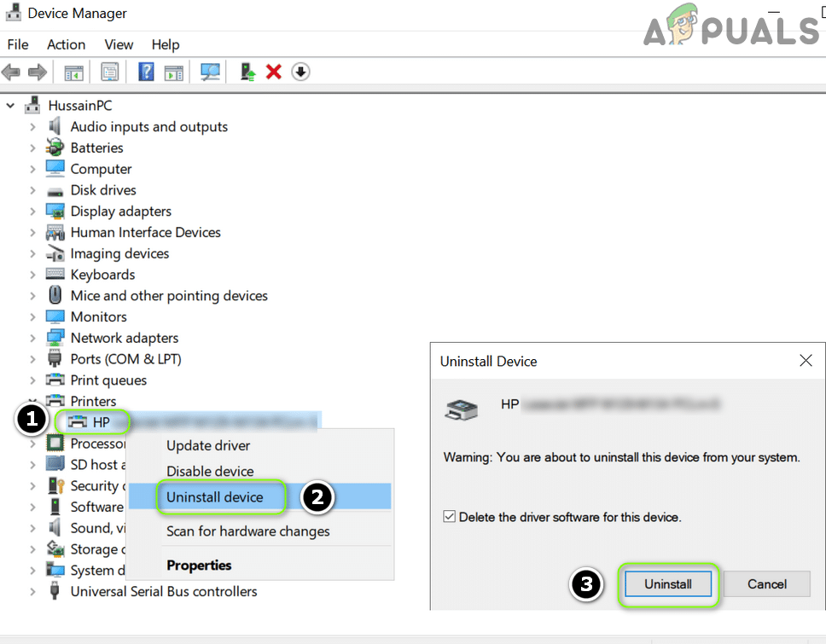This screenshot has width=826, height=644.
Task: Click the Batteries category icon
Action: tap(55, 148)
